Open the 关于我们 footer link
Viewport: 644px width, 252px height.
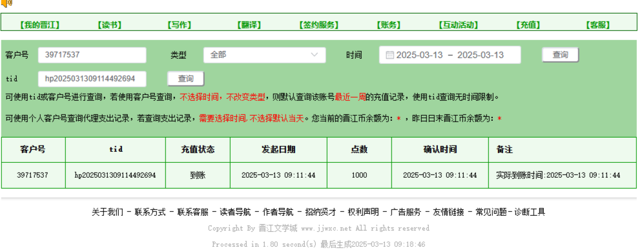[x=107, y=213]
